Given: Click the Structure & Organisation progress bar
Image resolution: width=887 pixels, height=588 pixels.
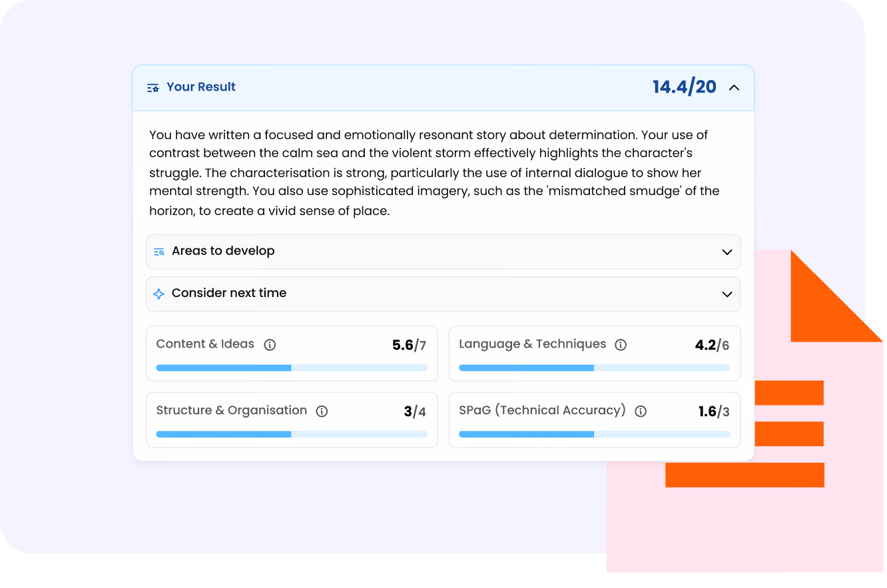Looking at the screenshot, I should [x=292, y=434].
